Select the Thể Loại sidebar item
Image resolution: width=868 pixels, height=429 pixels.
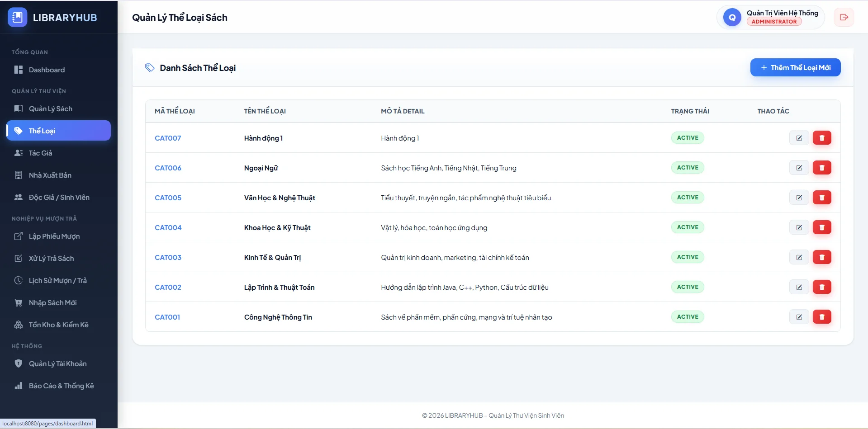[59, 131]
